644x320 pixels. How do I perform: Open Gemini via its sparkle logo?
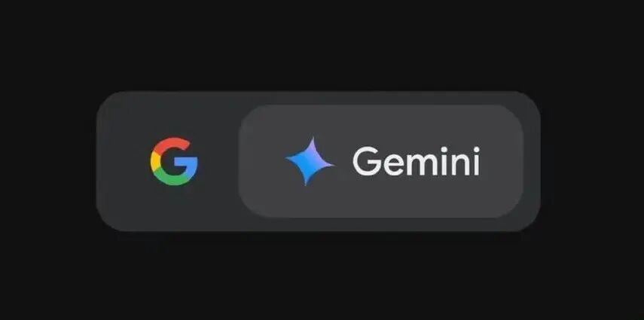coord(310,161)
